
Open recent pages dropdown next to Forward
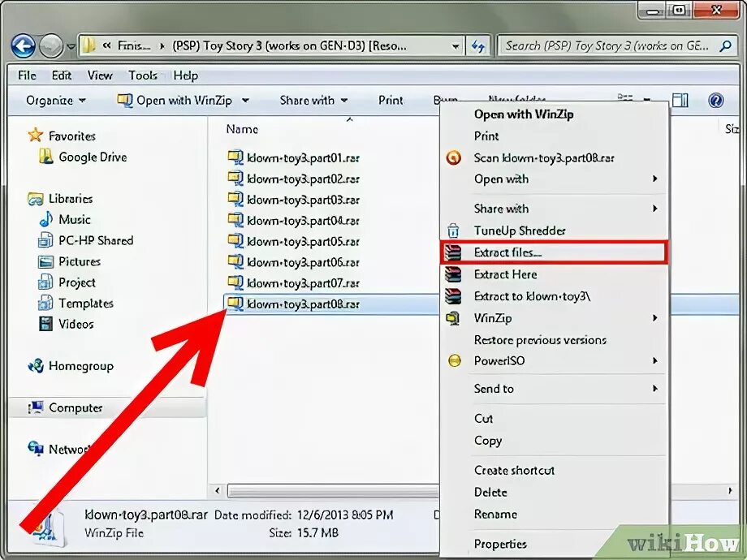click(71, 47)
